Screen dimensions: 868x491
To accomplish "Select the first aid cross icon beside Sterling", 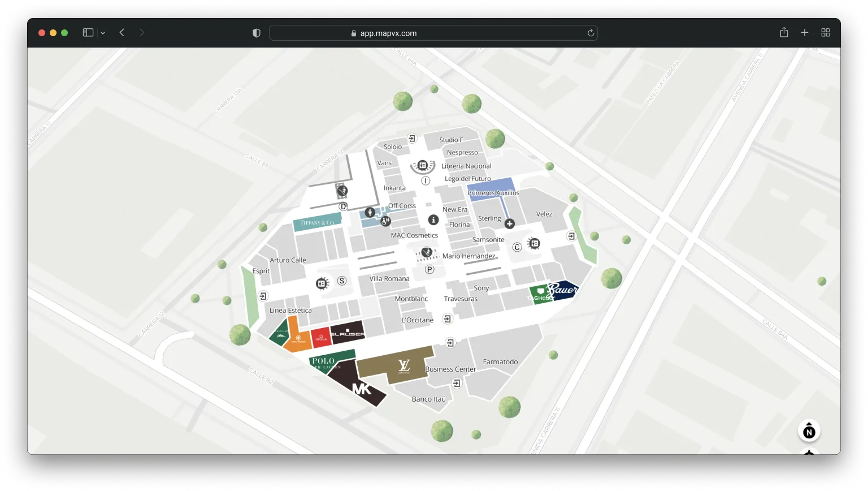I will [x=510, y=224].
